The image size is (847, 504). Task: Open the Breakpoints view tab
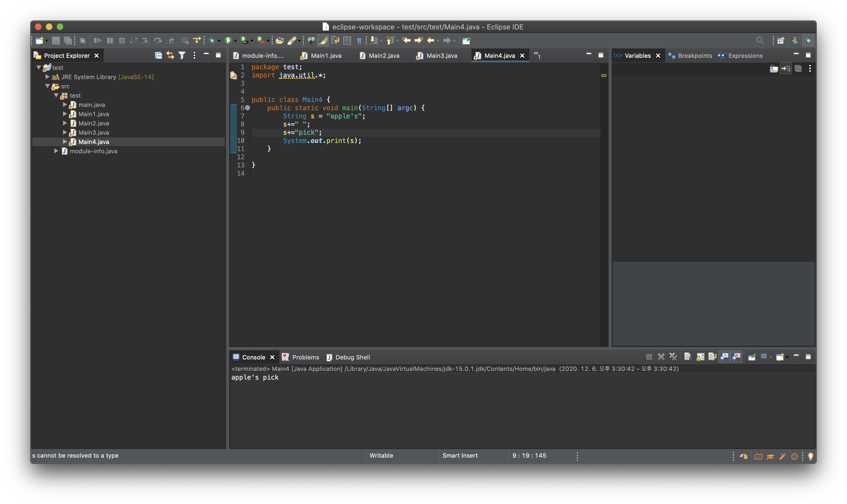(694, 56)
